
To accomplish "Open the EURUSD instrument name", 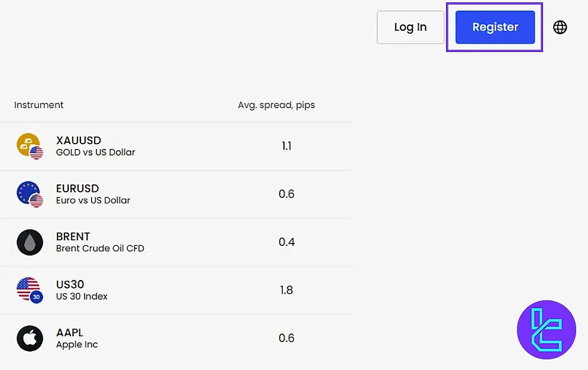I will click(77, 189).
